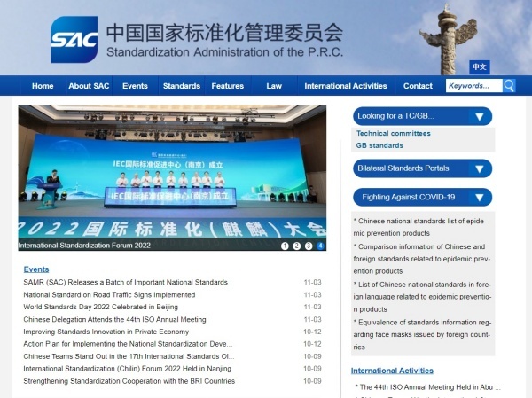
Task: Open the International Activities menu
Action: coord(346,86)
